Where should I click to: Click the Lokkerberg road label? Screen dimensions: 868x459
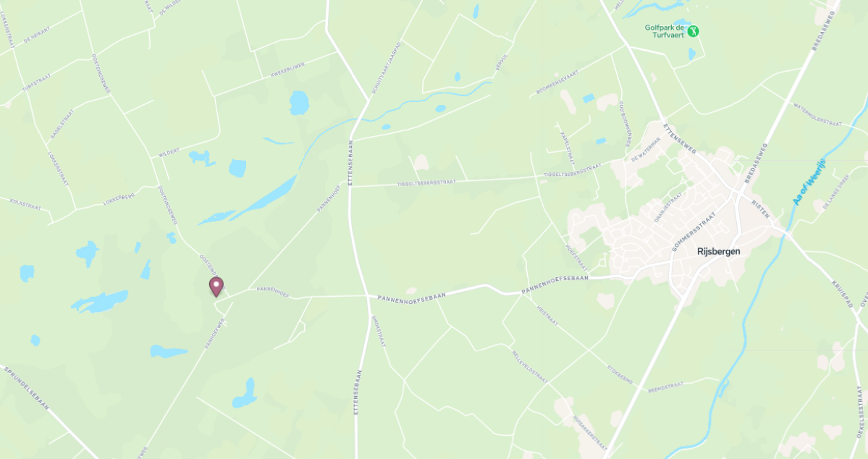pos(119,199)
